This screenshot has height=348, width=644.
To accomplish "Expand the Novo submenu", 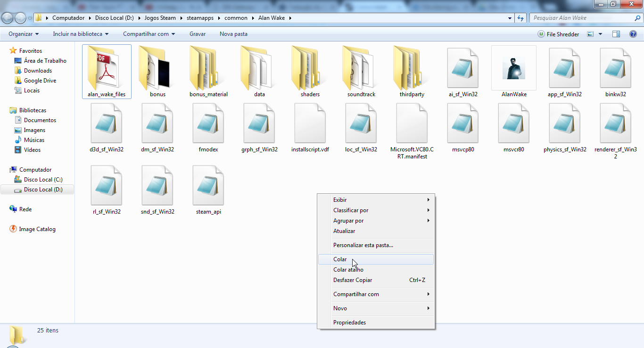I will click(x=376, y=308).
